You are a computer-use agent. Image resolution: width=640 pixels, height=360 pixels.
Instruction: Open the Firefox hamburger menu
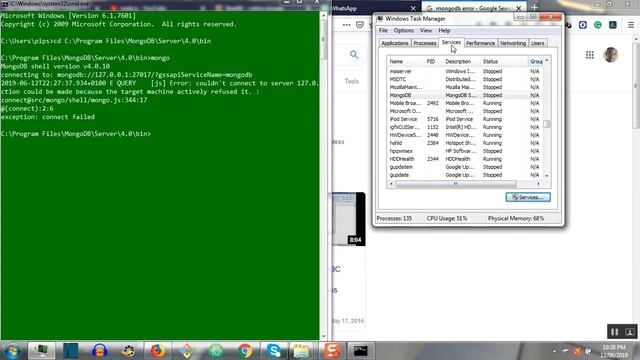[631, 25]
